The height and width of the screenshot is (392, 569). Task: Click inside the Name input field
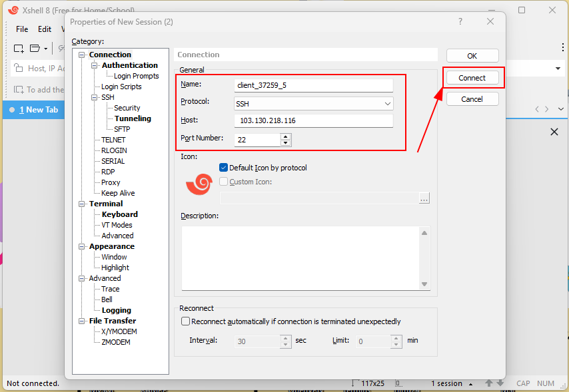313,85
